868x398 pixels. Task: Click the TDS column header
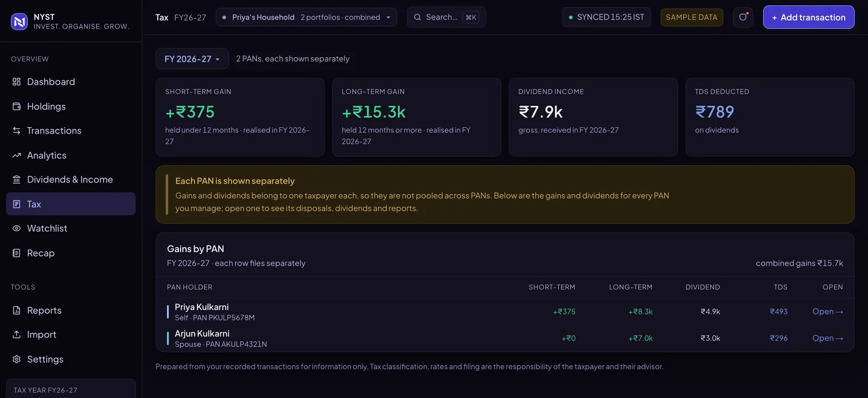[x=781, y=287]
